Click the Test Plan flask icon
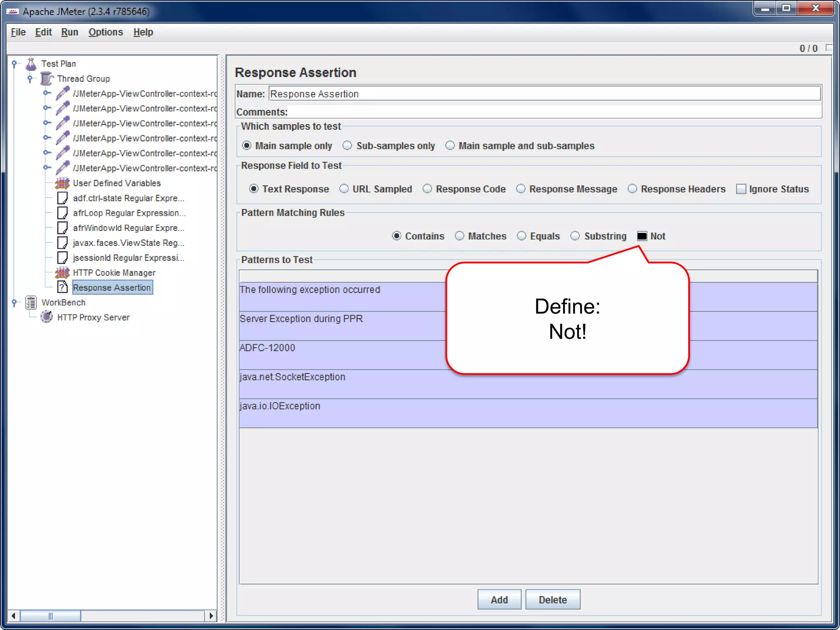The image size is (840, 630). click(31, 64)
